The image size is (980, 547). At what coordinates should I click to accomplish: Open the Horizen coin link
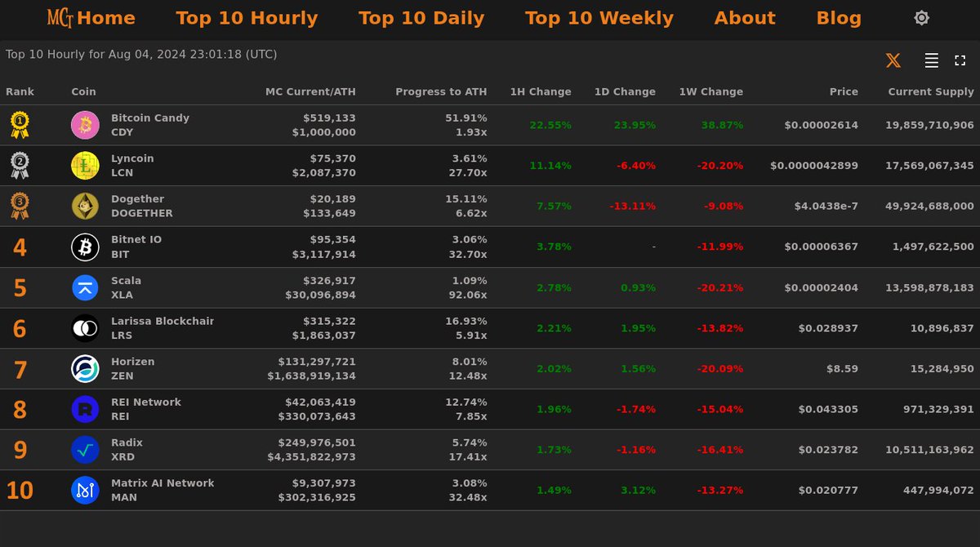coord(132,362)
